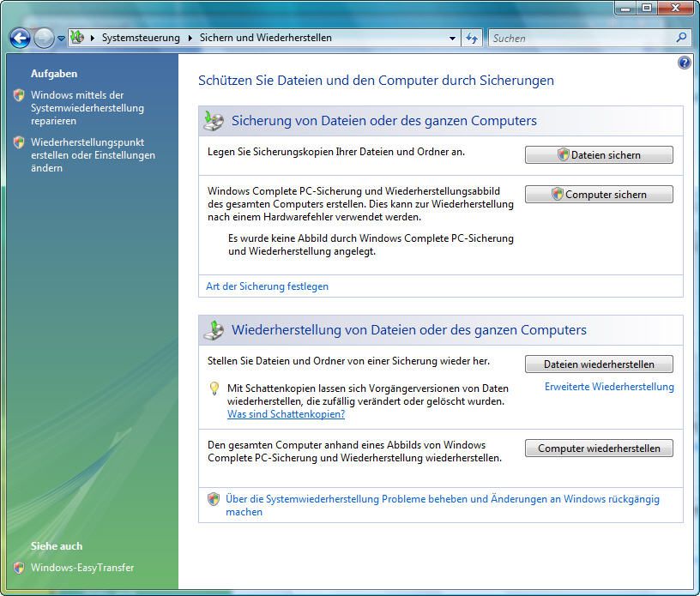This screenshot has width=700, height=596.
Task: Click the Aufgaben heading in sidebar
Action: click(x=54, y=74)
